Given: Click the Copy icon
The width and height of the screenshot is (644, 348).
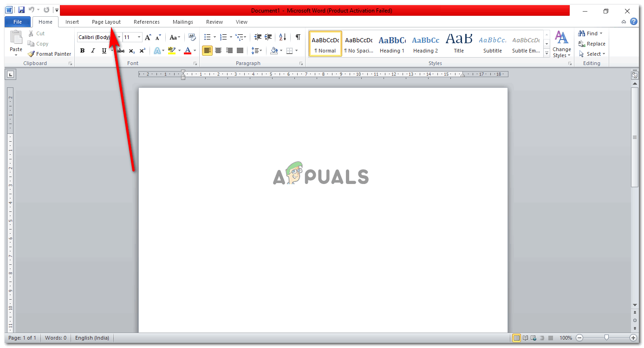Looking at the screenshot, I should point(31,44).
